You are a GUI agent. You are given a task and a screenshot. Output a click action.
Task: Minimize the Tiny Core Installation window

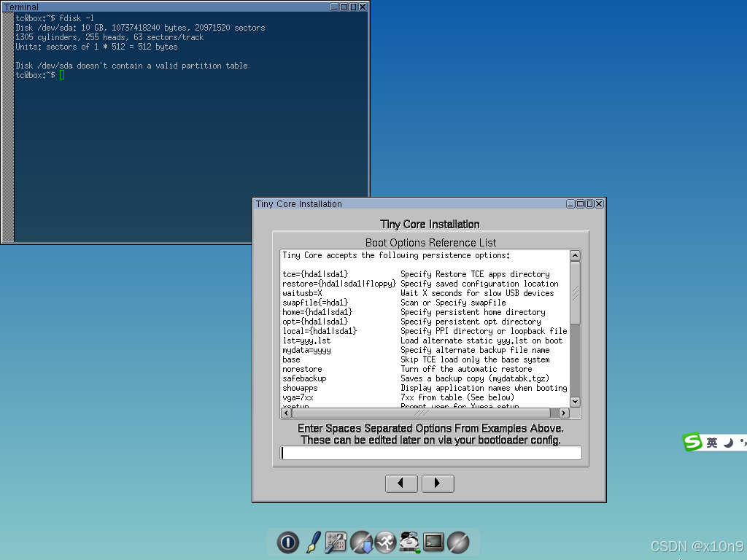pyautogui.click(x=570, y=204)
